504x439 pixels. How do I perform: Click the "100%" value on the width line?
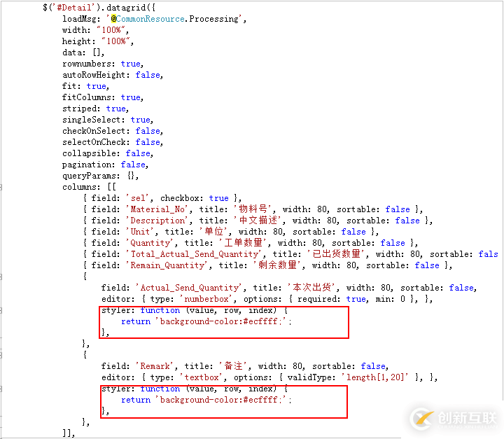click(111, 30)
